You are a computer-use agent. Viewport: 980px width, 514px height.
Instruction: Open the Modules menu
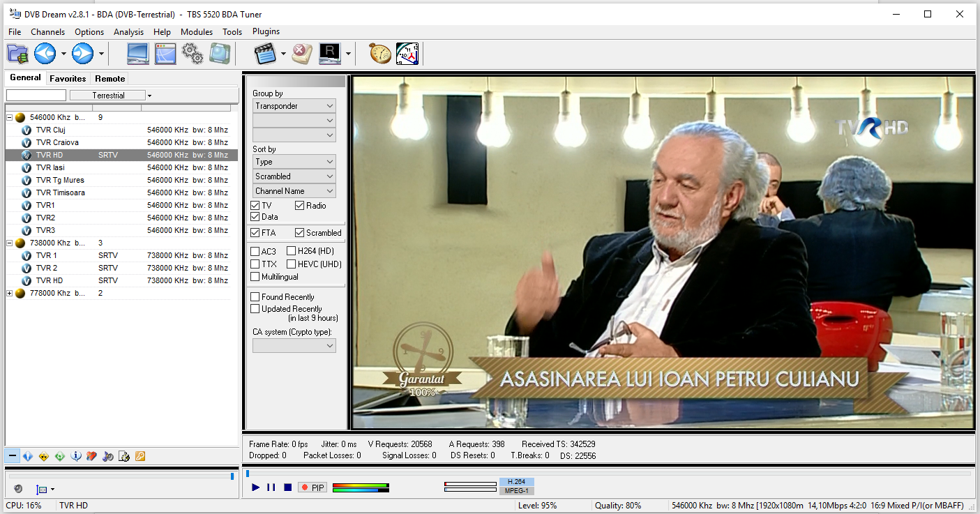pos(197,31)
